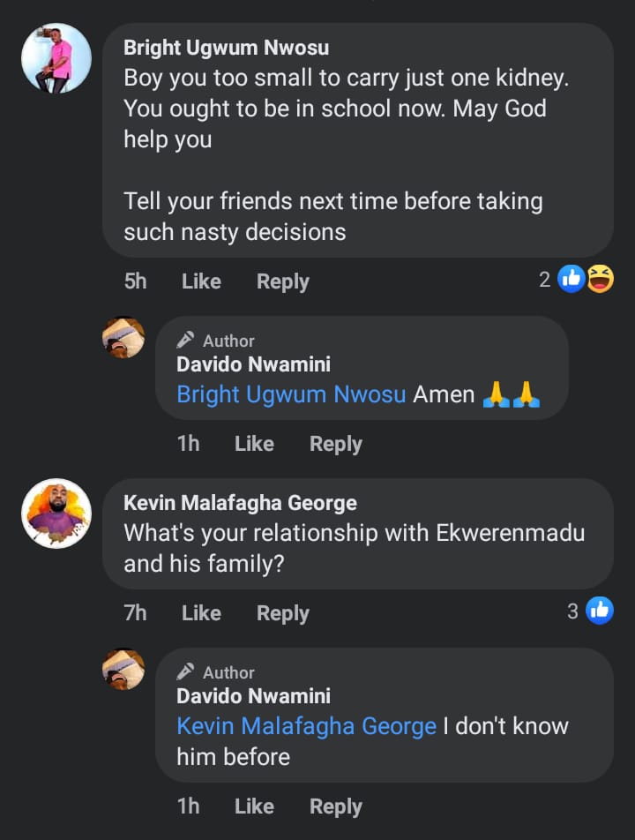This screenshot has height=840, width=635.
Task: View thumbs-up reaction on Bright's comment
Action: coord(571,280)
